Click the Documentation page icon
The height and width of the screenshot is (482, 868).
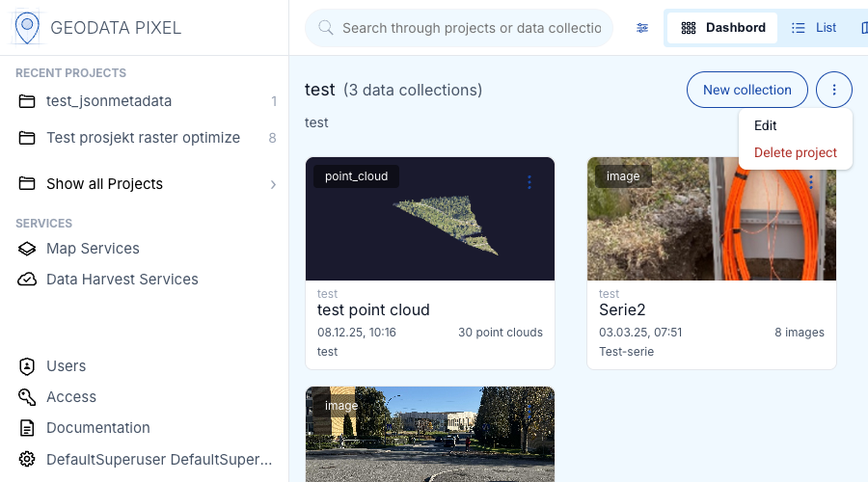click(x=27, y=428)
